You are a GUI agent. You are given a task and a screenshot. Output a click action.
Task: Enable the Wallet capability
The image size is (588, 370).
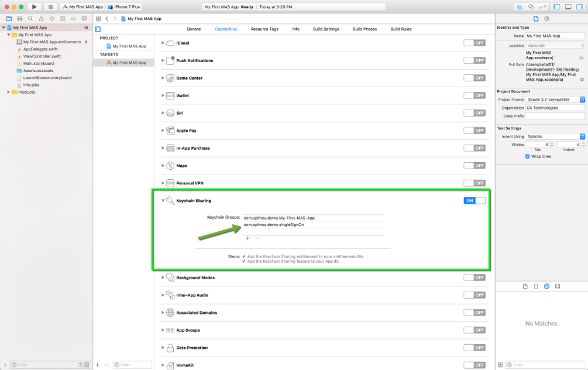coord(474,95)
